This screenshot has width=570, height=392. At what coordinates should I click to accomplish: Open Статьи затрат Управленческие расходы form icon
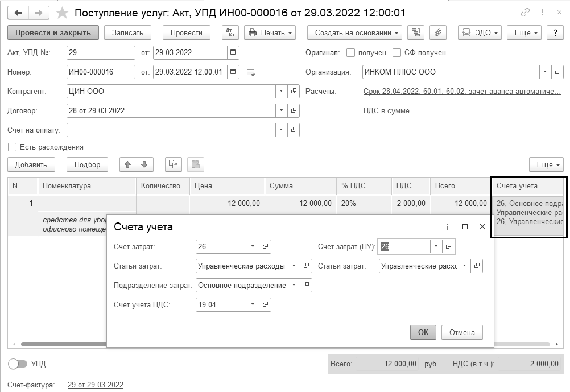tap(306, 266)
